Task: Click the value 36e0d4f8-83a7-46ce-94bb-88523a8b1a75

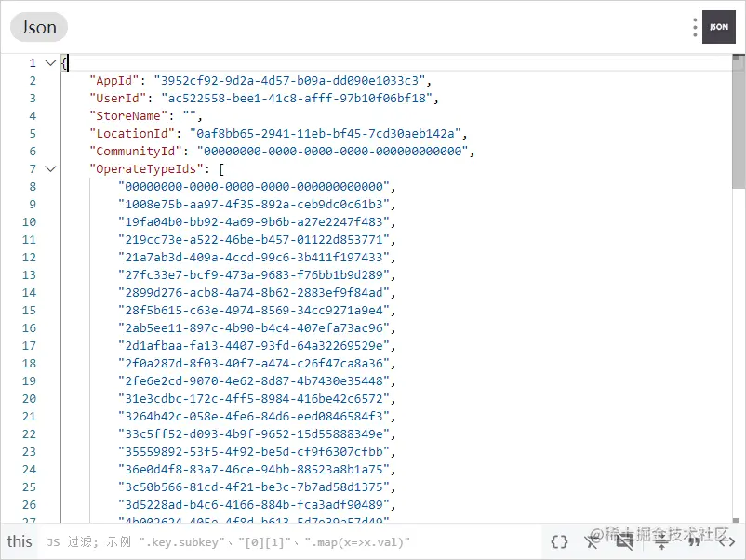Action: coord(254,470)
